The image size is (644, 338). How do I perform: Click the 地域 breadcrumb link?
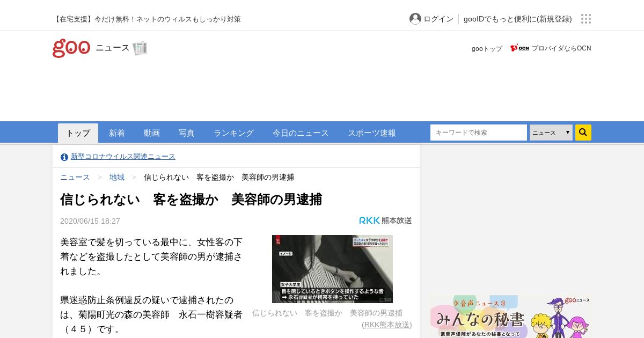click(117, 177)
